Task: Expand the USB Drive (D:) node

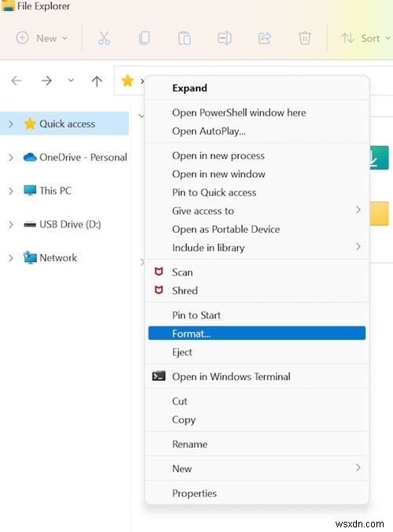Action: pos(11,224)
